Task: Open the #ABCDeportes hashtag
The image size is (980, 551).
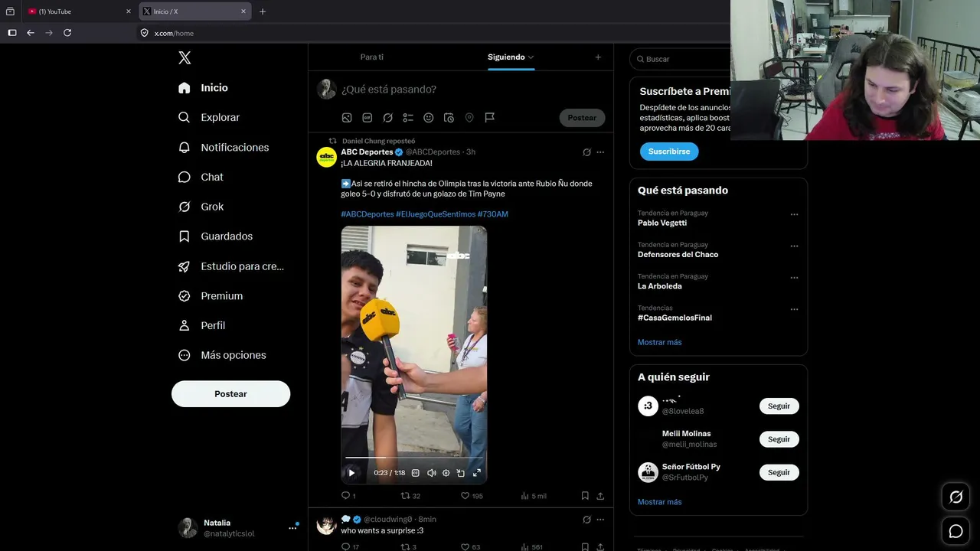Action: pos(367,214)
